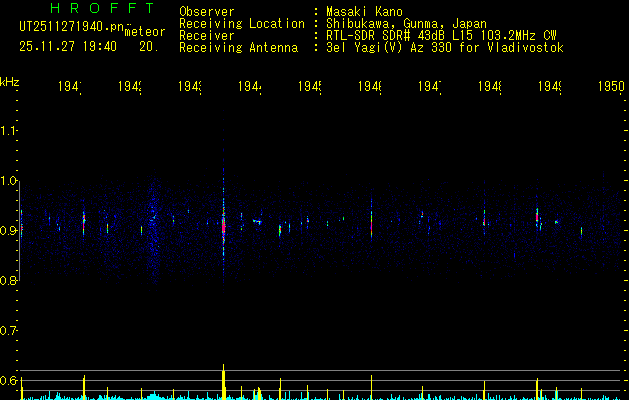The width and height of the screenshot is (629, 400).
Task: Click the 'Receiving Antenna' label
Action: coord(238,48)
